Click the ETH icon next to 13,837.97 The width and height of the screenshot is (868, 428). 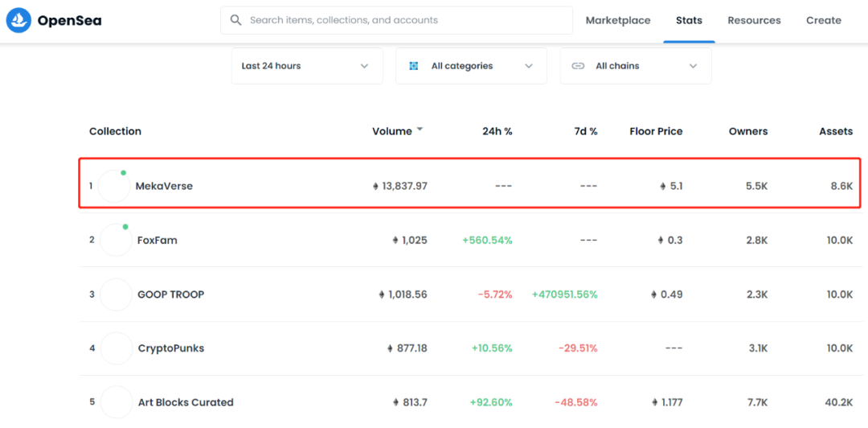tap(376, 187)
